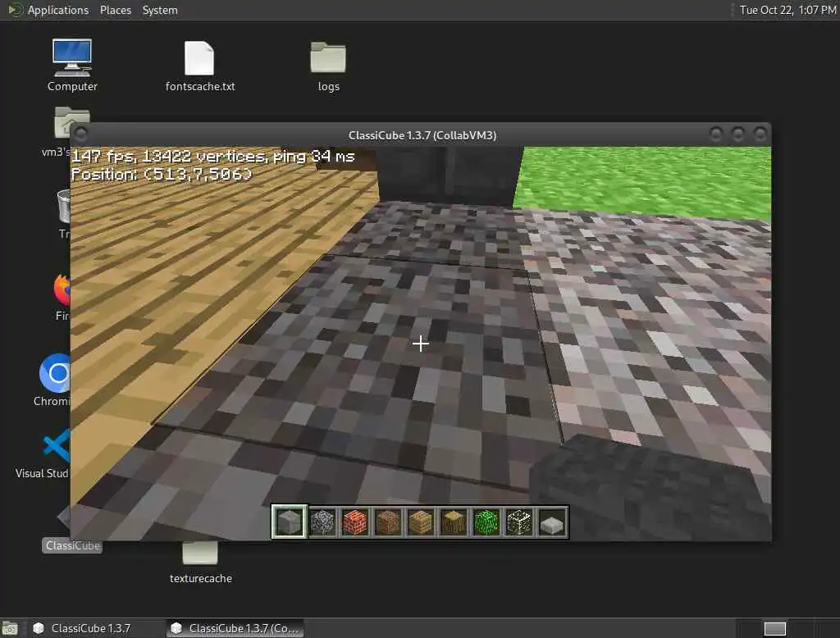Open the texturecache folder on desktop
The height and width of the screenshot is (638, 840).
point(200,563)
